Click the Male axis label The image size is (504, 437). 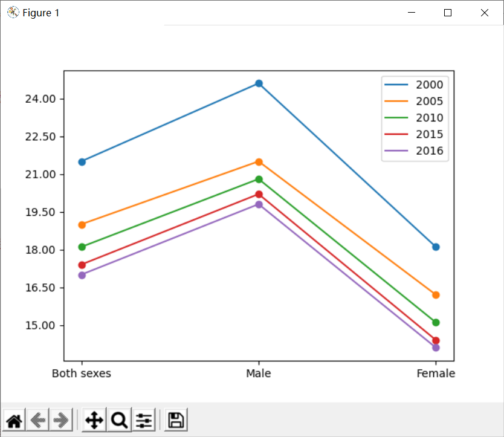(x=259, y=374)
